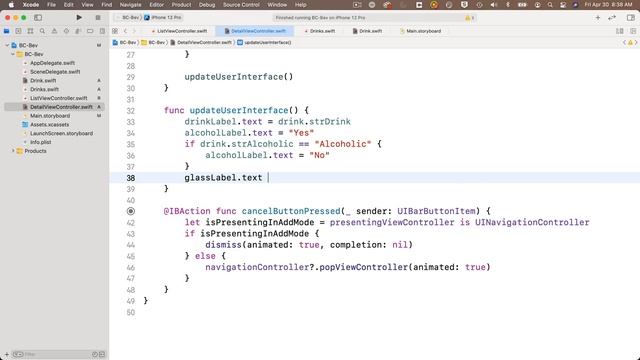Select Info.plist in navigator
640x360 pixels.
[40, 142]
